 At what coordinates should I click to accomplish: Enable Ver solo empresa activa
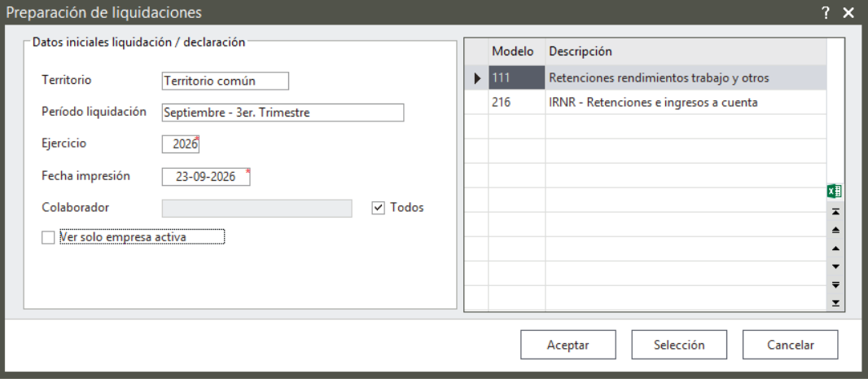[x=48, y=237]
